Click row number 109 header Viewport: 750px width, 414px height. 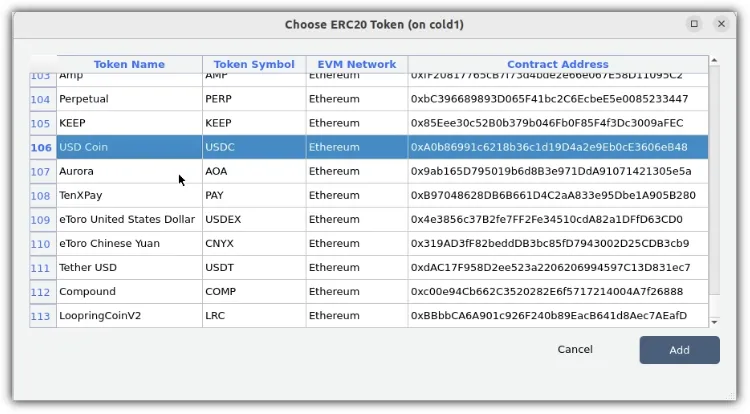(x=43, y=219)
